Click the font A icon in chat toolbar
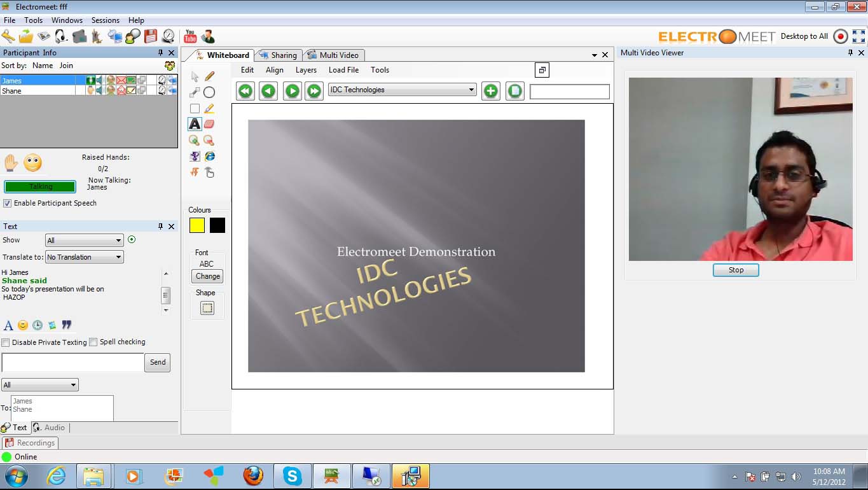 (8, 325)
